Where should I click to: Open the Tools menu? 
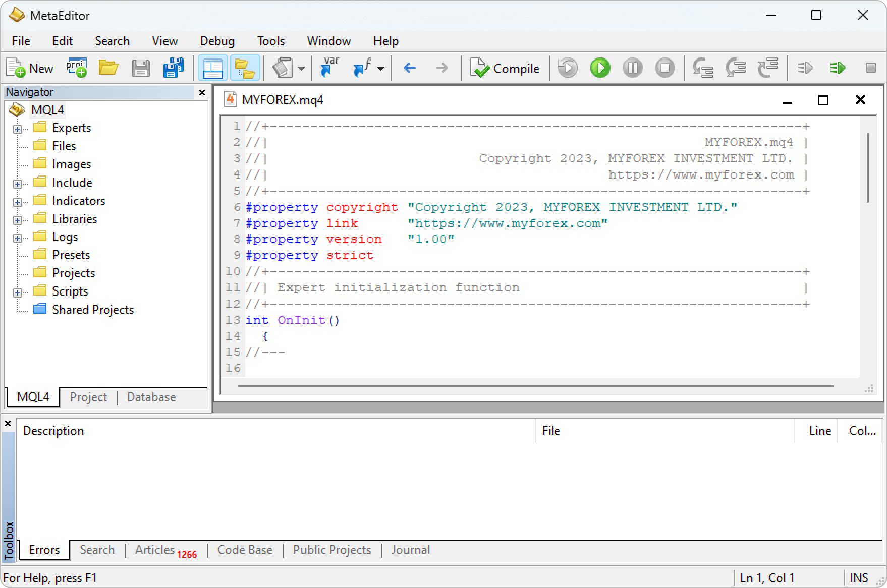point(271,41)
